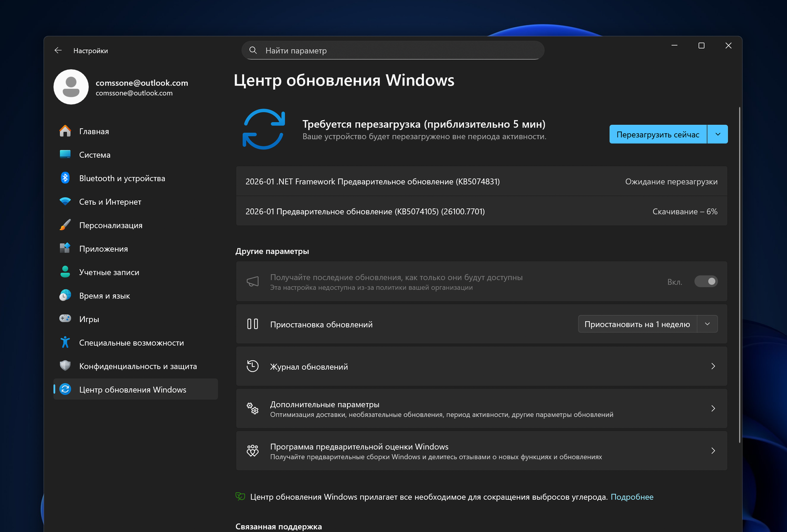This screenshot has height=532, width=787.
Task: Click the Скачивание – 6% status text
Action: click(685, 211)
